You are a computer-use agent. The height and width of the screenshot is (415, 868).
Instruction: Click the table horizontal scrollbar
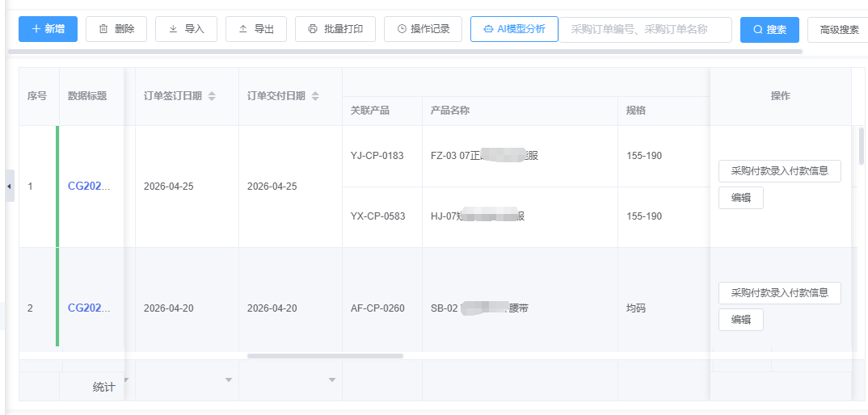pos(325,355)
